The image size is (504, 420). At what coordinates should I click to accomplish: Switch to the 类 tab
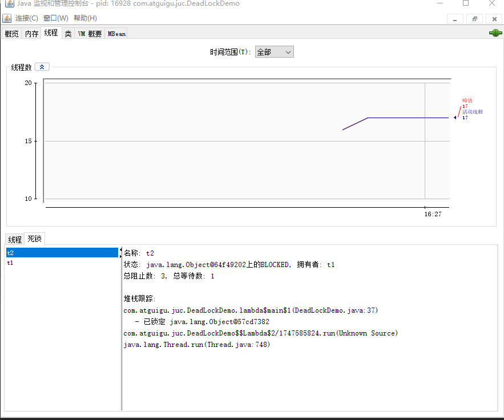pyautogui.click(x=68, y=34)
